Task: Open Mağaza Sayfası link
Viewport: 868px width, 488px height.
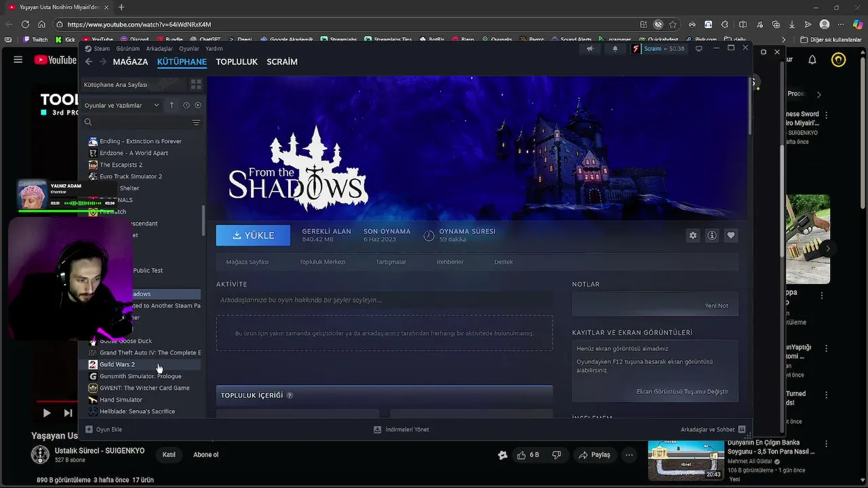Action: (248, 262)
